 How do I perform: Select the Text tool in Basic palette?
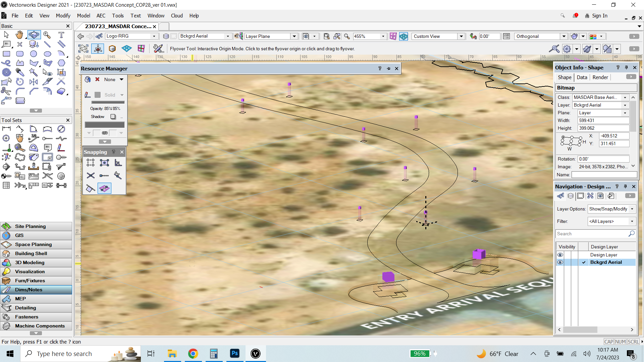tap(61, 35)
